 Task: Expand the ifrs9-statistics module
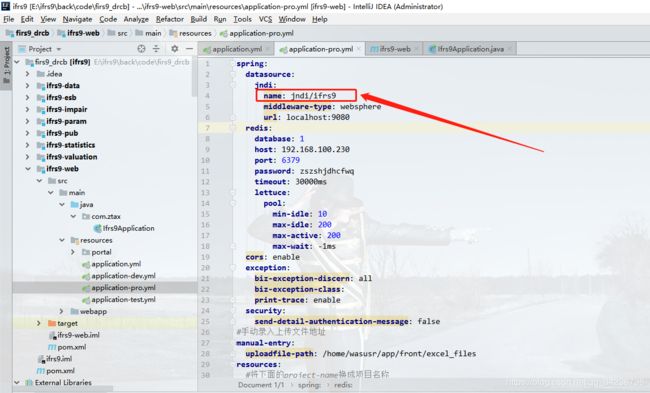[27, 145]
